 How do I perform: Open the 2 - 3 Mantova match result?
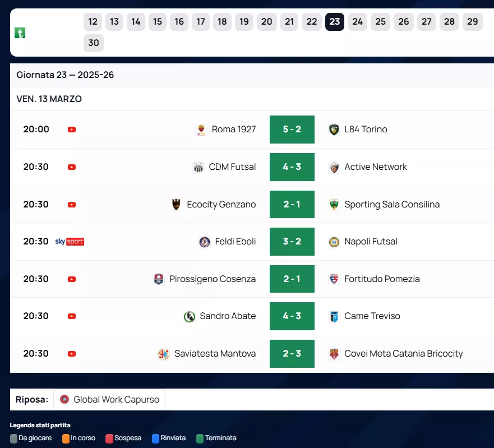click(x=292, y=354)
